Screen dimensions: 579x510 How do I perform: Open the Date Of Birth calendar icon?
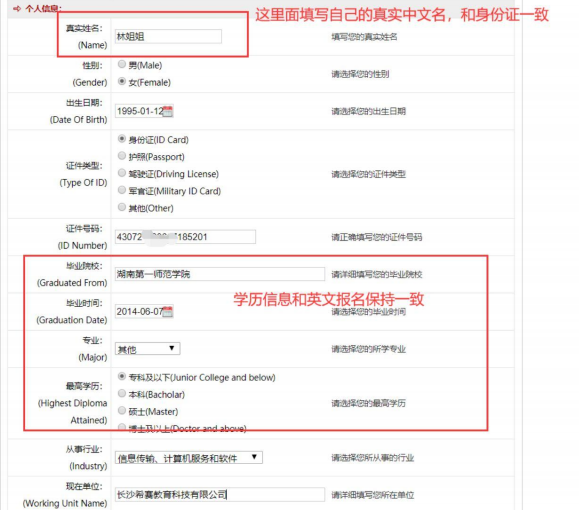click(x=168, y=111)
